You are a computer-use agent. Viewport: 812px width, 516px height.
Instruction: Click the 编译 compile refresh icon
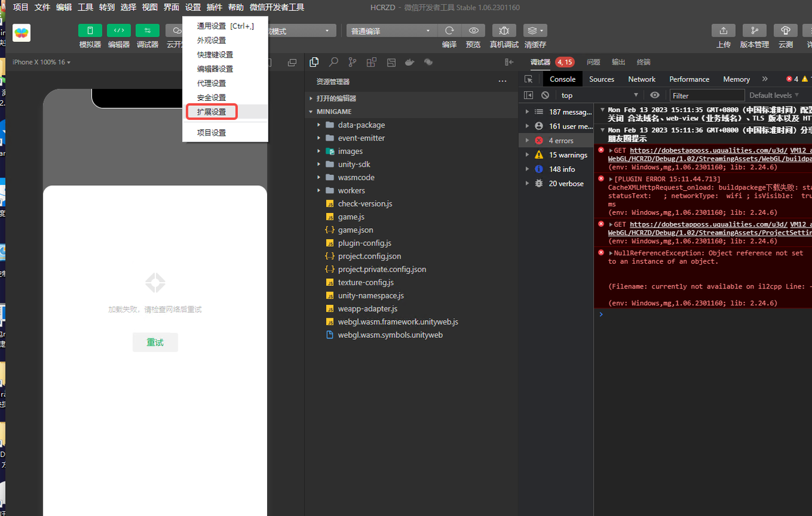click(x=449, y=30)
